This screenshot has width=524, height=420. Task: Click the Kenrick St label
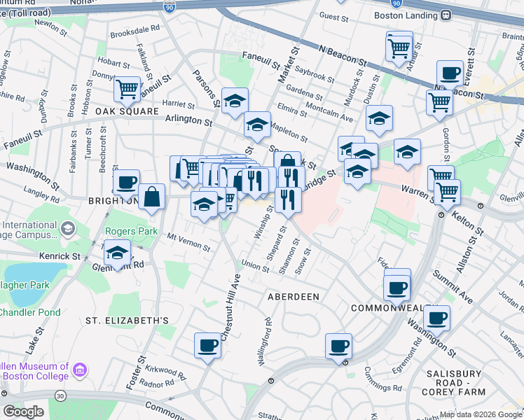click(60, 256)
